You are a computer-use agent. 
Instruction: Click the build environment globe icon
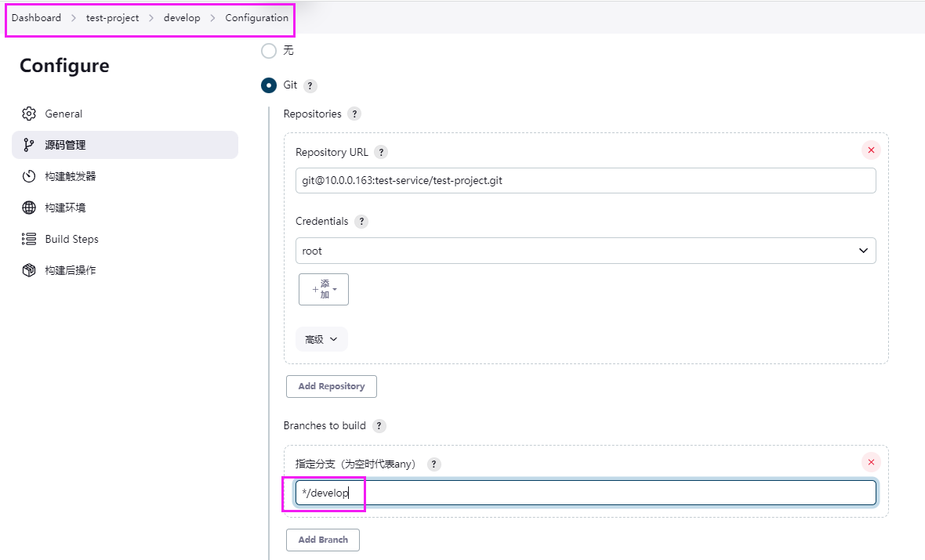(x=29, y=208)
